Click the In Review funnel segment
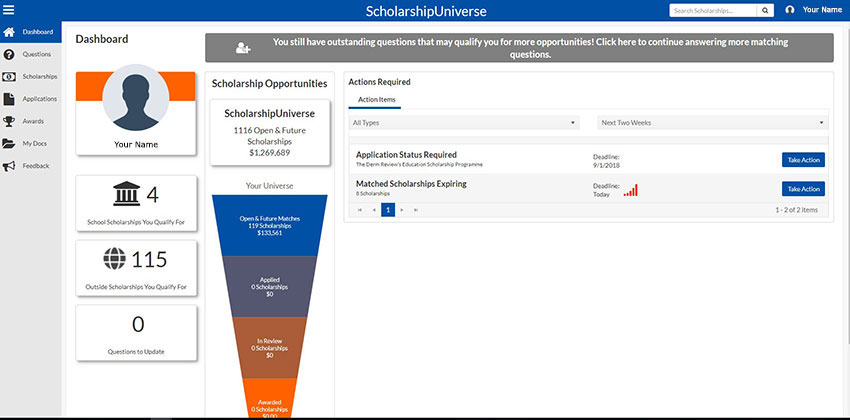This screenshot has width=850, height=420. point(270,348)
